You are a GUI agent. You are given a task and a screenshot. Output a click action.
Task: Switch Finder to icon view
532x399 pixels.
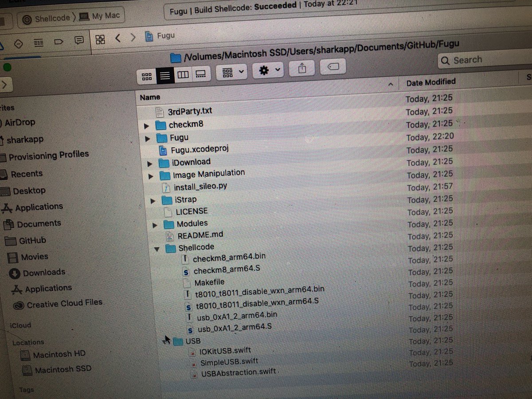click(147, 76)
